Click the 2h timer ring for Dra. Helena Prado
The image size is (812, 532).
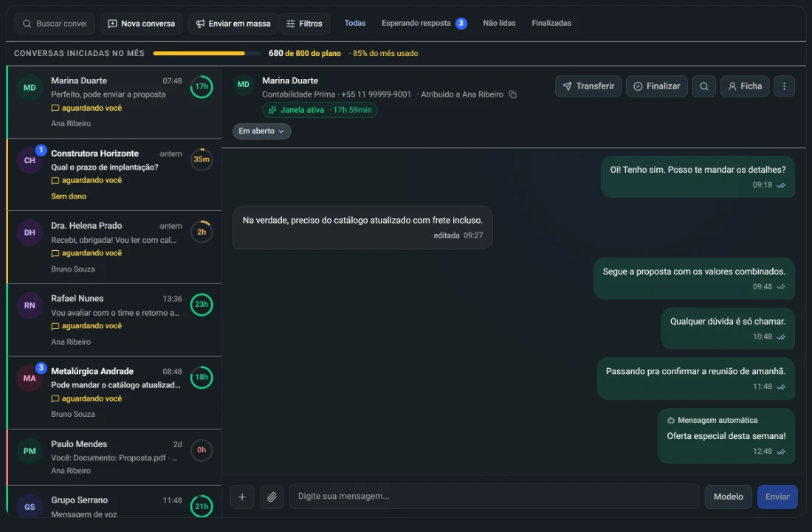pyautogui.click(x=202, y=232)
